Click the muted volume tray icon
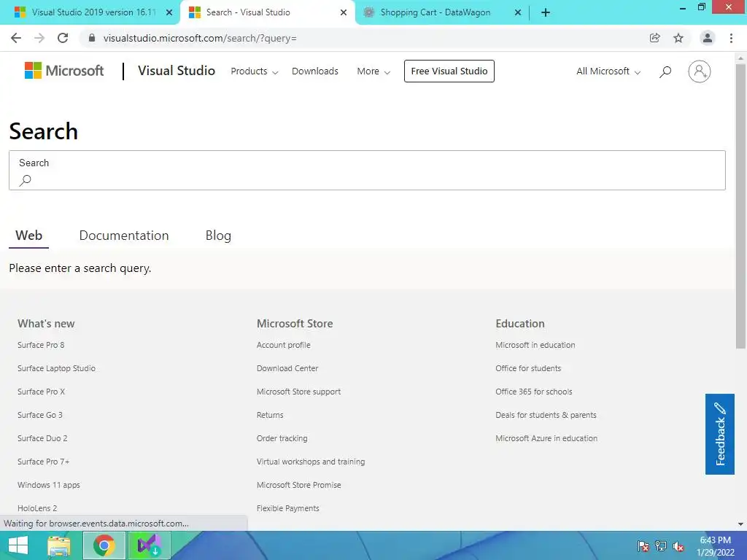This screenshot has width=747, height=560. coord(678,545)
